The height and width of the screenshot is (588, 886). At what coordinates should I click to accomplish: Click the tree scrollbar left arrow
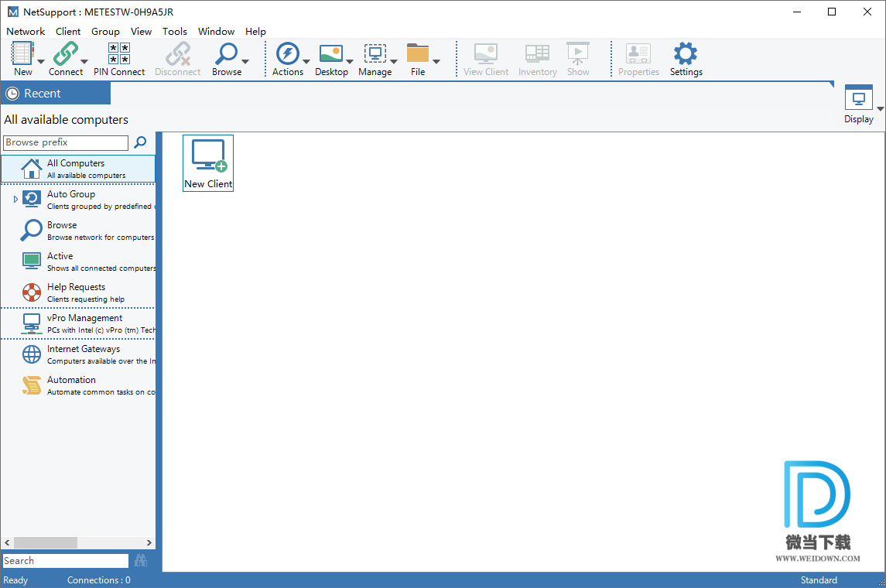pyautogui.click(x=7, y=542)
